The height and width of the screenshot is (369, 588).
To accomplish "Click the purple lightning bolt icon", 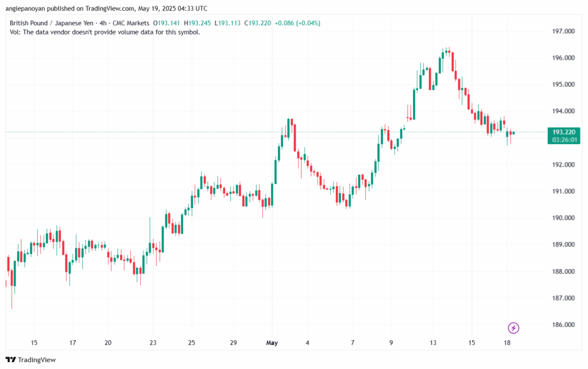I will tap(514, 328).
